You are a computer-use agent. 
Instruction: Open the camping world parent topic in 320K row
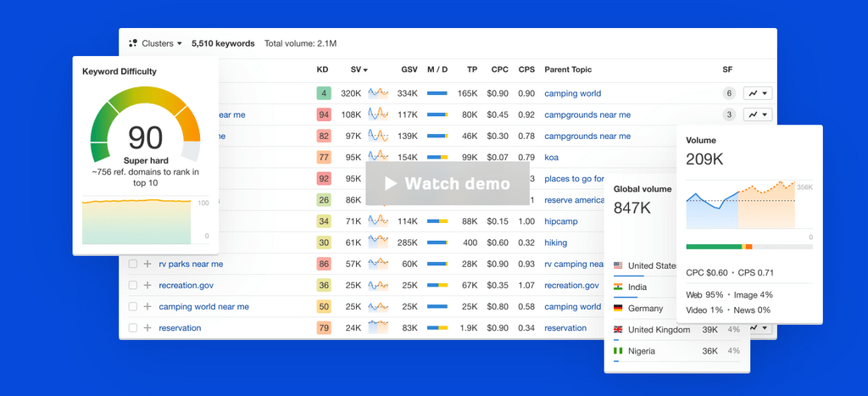click(x=572, y=93)
